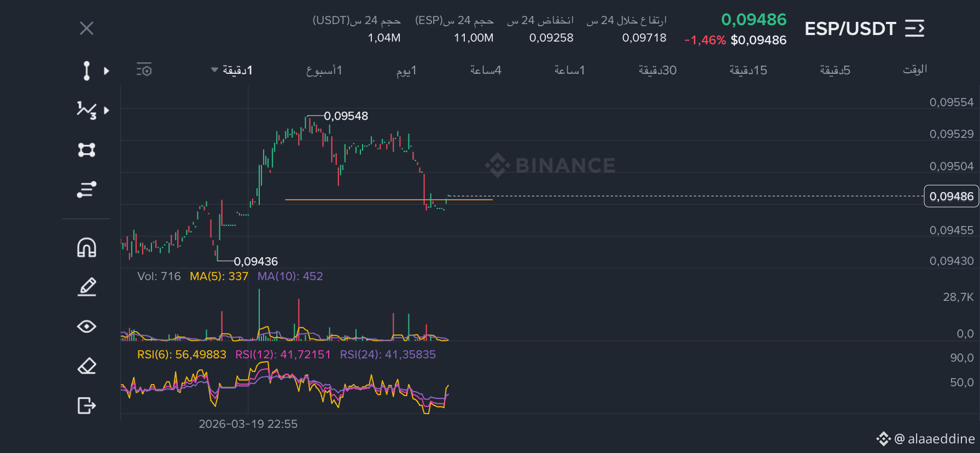Exit drawing mode using the exit icon
Screen dimensions: 980x453
click(x=86, y=405)
